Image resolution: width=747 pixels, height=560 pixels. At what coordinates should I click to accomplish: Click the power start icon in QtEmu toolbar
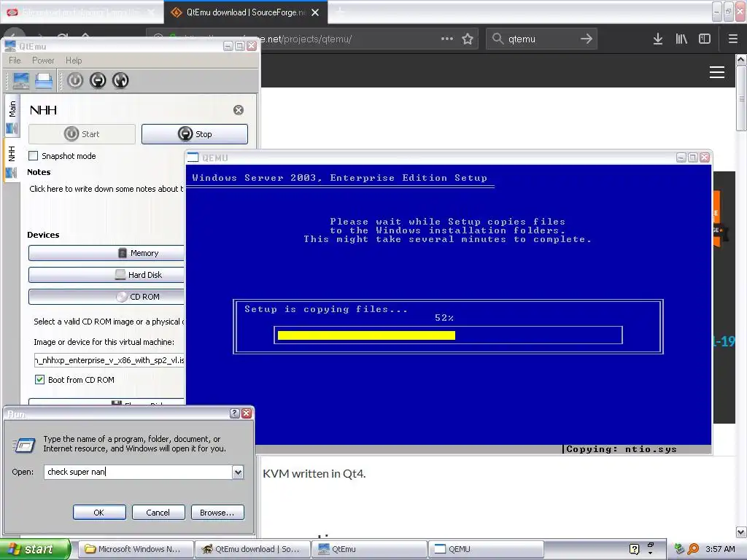pos(75,80)
